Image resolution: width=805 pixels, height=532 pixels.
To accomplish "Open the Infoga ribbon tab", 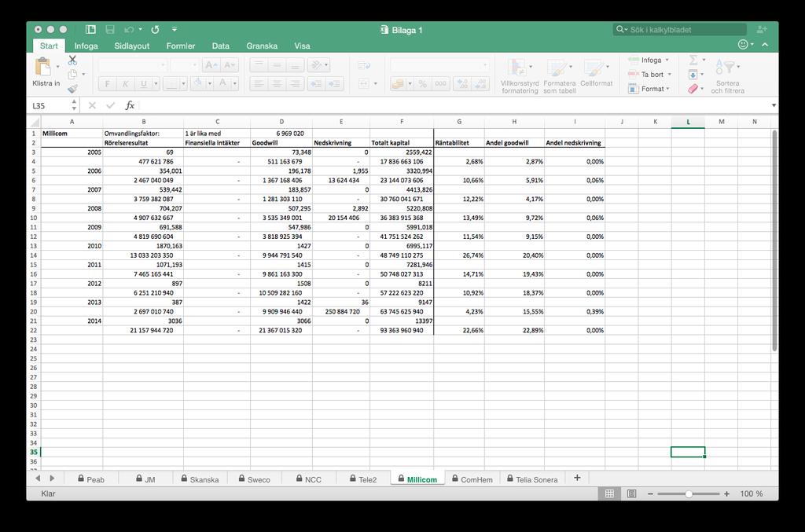I will click(x=86, y=46).
